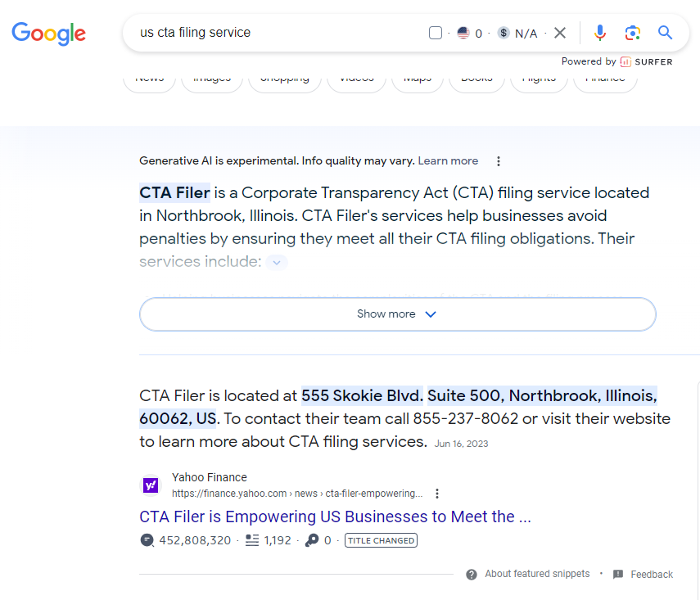Screen dimensions: 700x600
Task: Select the Yahoo Finance site name
Action: (x=210, y=477)
